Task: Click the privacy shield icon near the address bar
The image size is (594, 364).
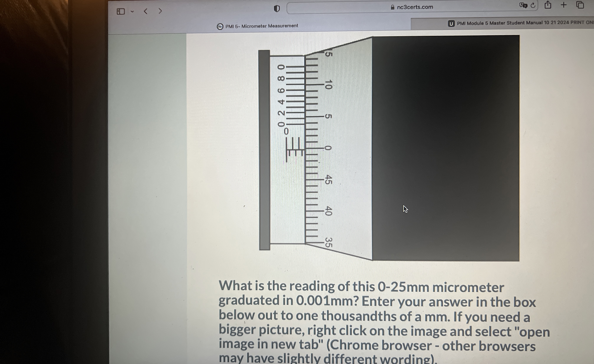Action: pyautogui.click(x=277, y=8)
